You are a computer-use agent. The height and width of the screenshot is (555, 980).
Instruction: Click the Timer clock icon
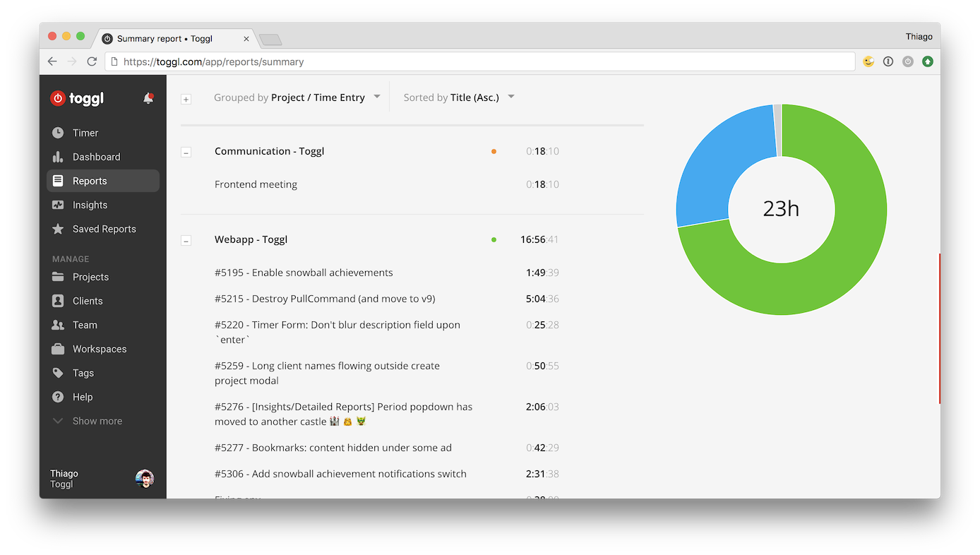pyautogui.click(x=58, y=133)
